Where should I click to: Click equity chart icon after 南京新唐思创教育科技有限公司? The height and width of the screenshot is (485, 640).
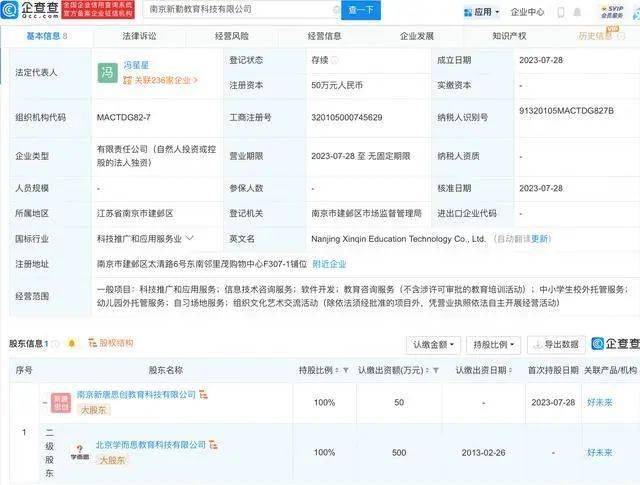(x=203, y=394)
